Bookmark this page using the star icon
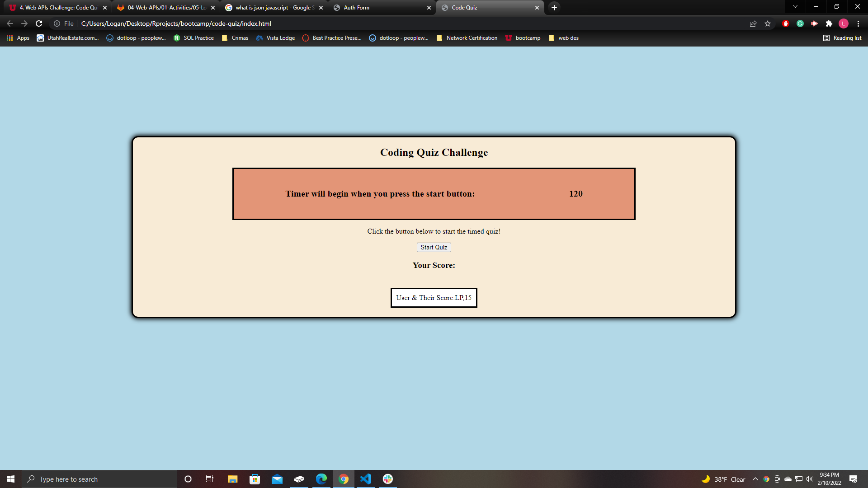This screenshot has height=488, width=868. pyautogui.click(x=767, y=23)
